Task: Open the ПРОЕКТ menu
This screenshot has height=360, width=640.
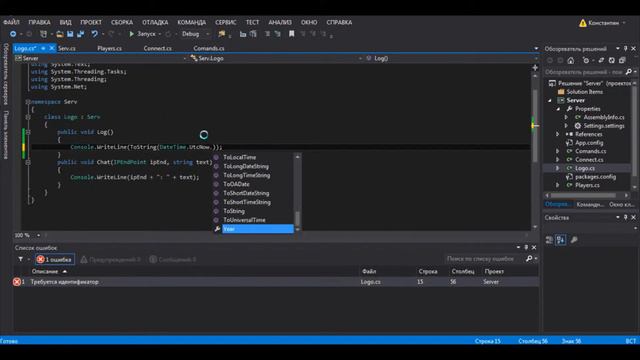Action: (91, 22)
